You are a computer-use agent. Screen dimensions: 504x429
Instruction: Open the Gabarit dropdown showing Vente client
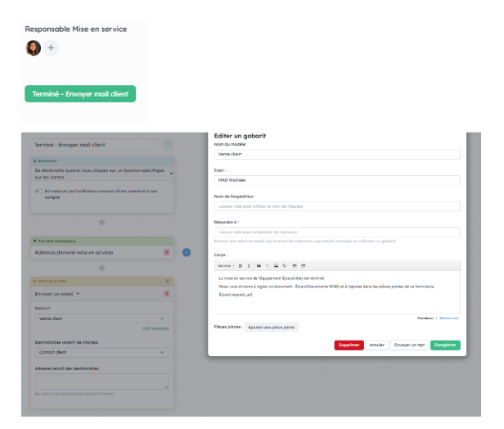point(100,318)
